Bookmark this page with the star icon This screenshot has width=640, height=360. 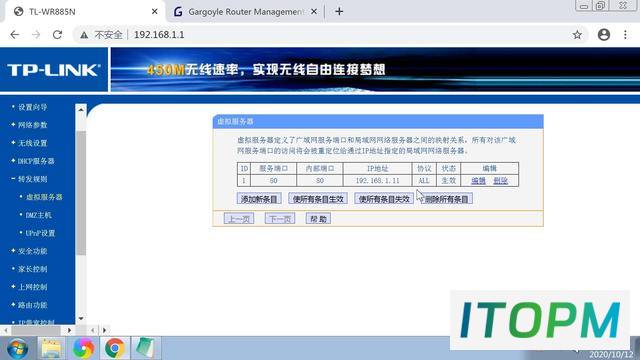577,35
